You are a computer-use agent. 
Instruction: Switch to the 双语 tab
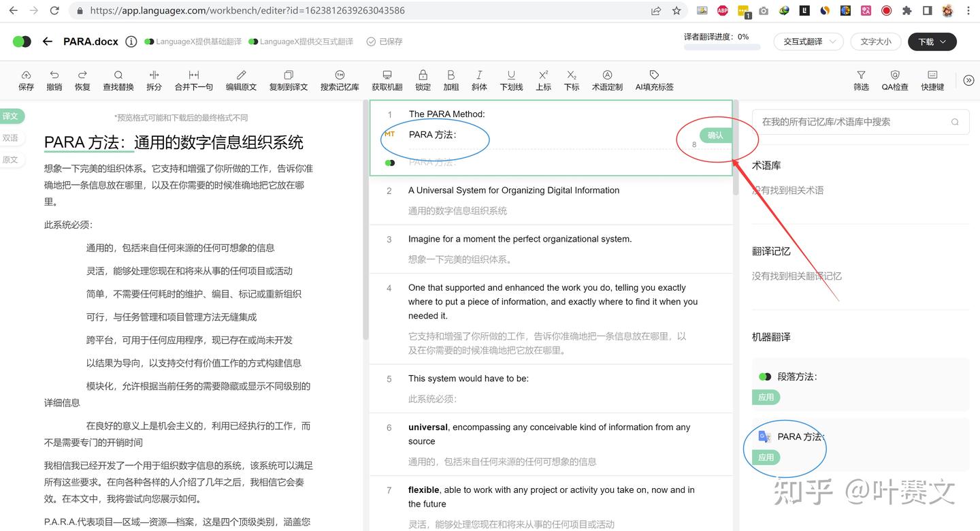12,138
